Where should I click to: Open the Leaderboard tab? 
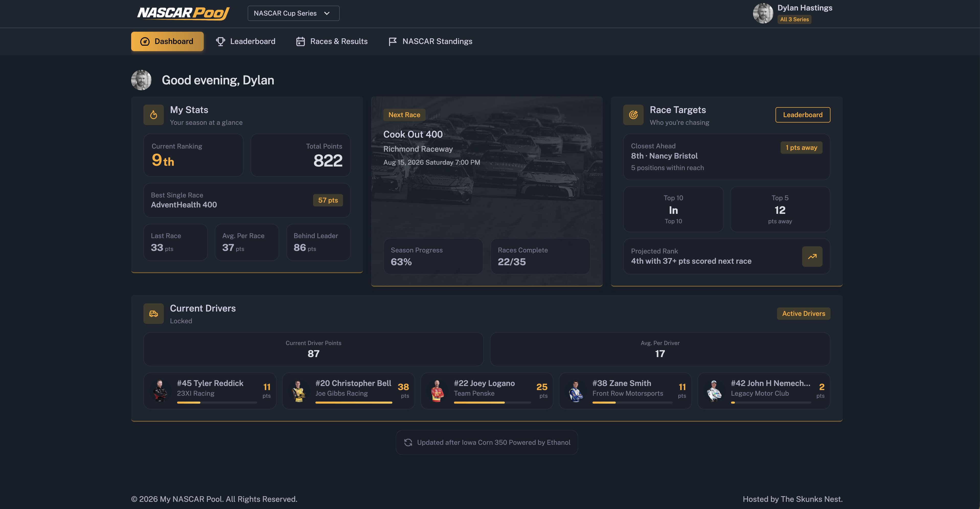[x=246, y=41]
